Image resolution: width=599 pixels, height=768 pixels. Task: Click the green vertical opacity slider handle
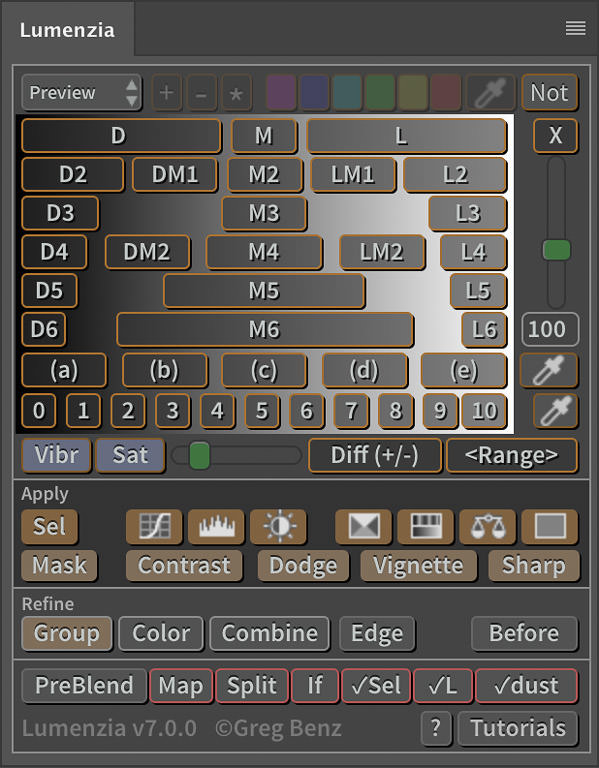[x=556, y=250]
